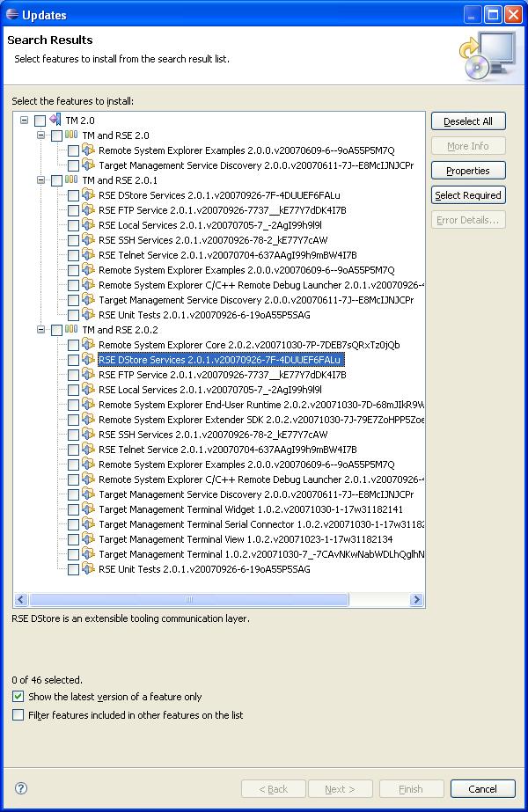528x812 pixels.
Task: Select Target Management Terminal Widget 1.0.2 row
Action: [251, 509]
